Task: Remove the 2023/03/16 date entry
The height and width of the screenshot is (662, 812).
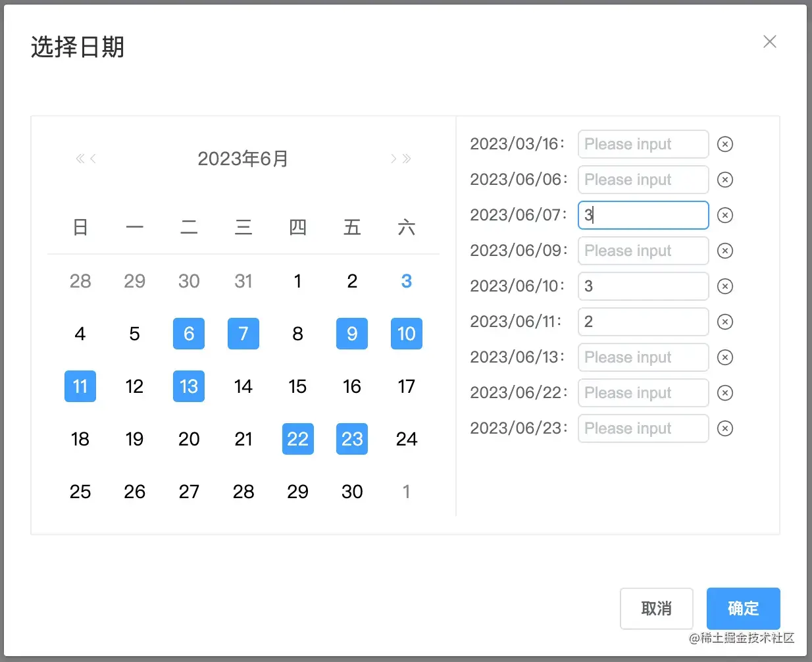Action: 724,144
